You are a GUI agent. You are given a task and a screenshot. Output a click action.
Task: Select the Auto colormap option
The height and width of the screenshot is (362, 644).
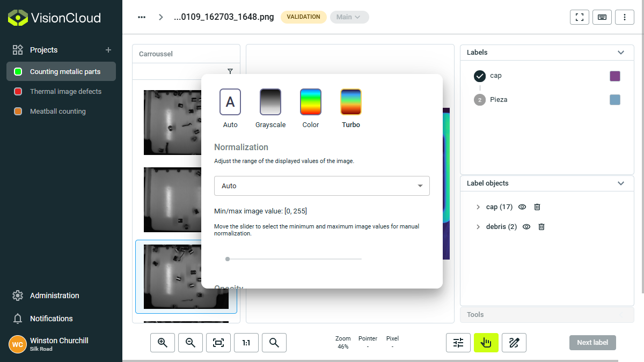click(230, 102)
